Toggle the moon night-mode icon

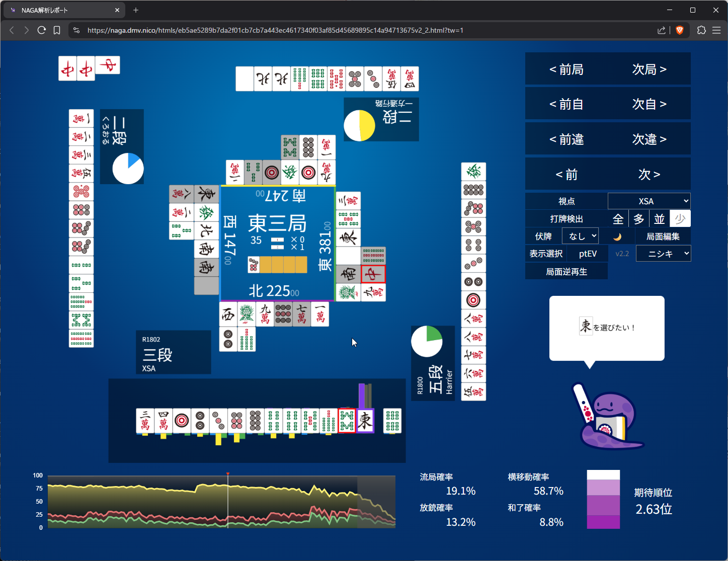[617, 236]
